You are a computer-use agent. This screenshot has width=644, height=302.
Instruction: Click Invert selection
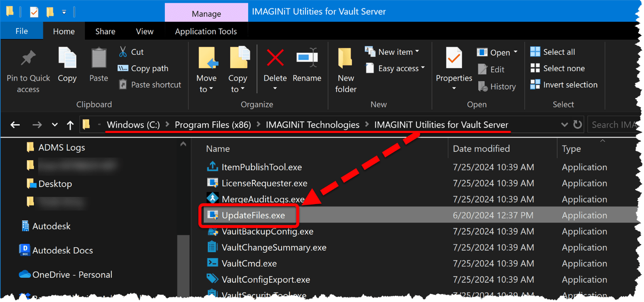tap(564, 84)
